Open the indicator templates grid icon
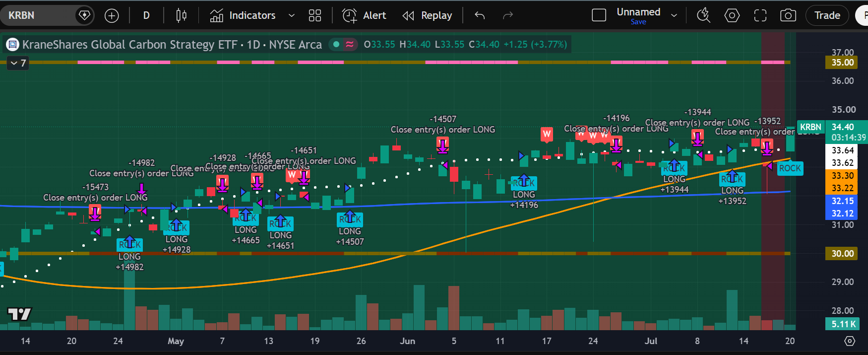Viewport: 868px width, 355px height. coord(315,15)
